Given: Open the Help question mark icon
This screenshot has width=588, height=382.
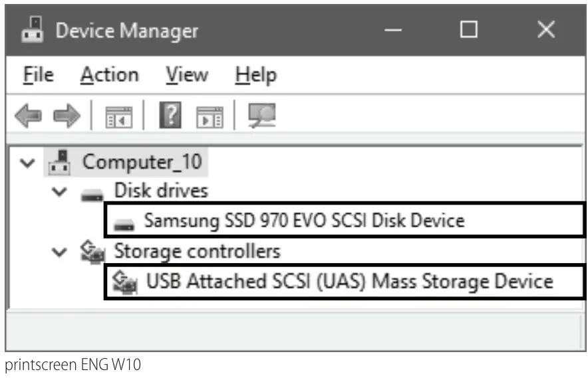Looking at the screenshot, I should (x=171, y=117).
